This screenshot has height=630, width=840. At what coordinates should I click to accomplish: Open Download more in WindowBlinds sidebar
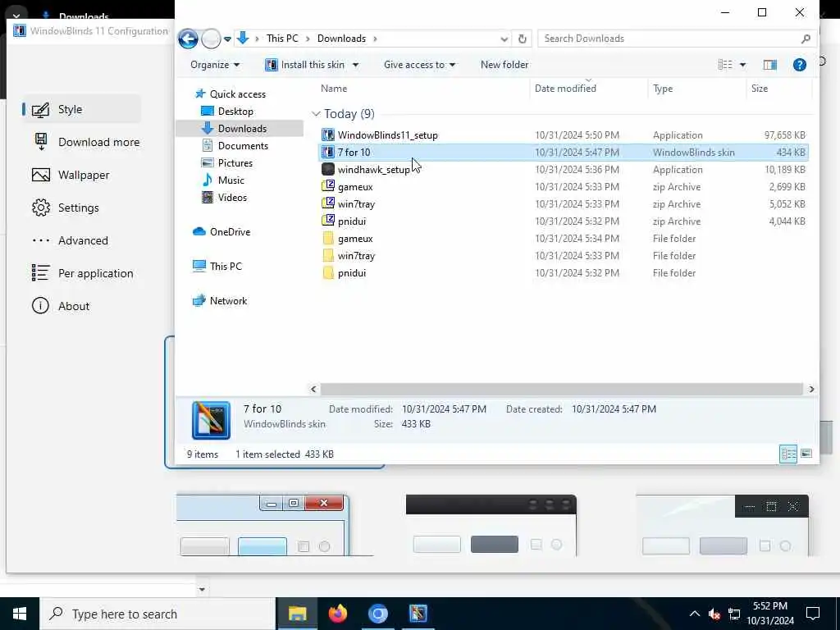point(85,143)
